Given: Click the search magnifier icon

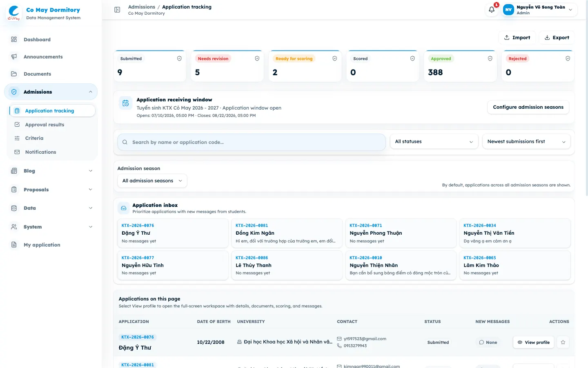Looking at the screenshot, I should [125, 142].
